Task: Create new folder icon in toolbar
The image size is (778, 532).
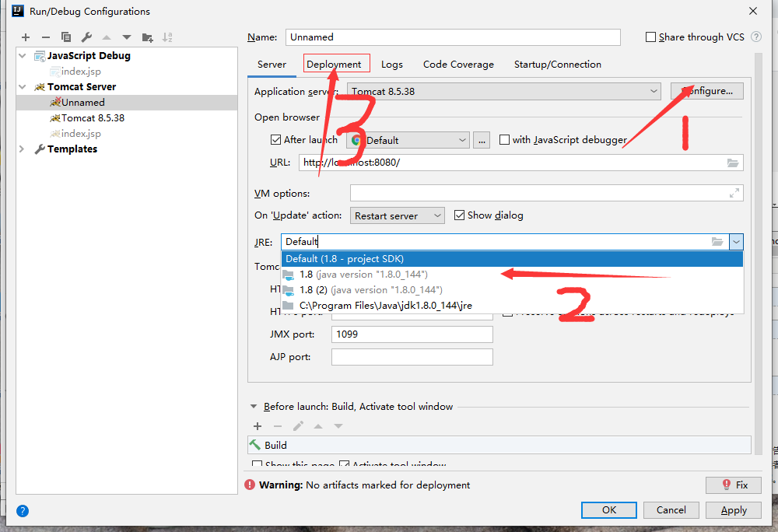Action: pyautogui.click(x=147, y=37)
